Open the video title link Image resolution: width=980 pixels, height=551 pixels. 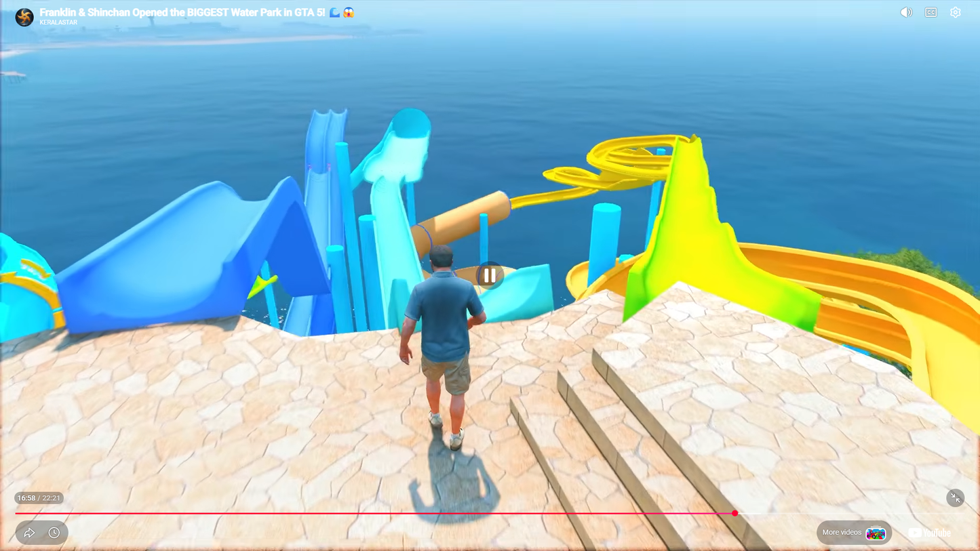tap(197, 12)
